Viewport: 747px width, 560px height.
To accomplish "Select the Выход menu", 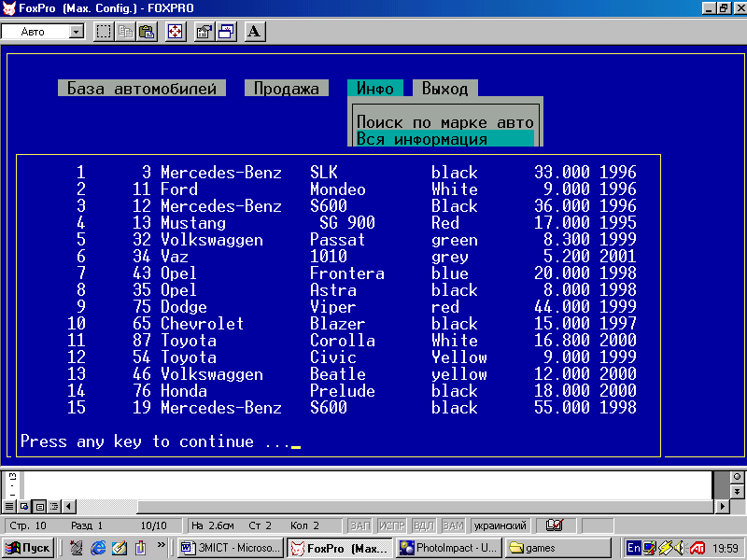I will (x=445, y=88).
